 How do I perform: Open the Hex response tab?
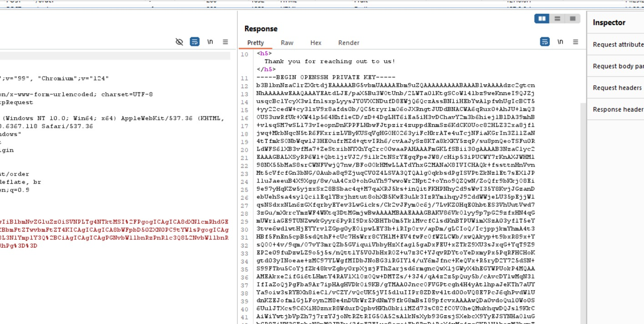click(x=316, y=43)
